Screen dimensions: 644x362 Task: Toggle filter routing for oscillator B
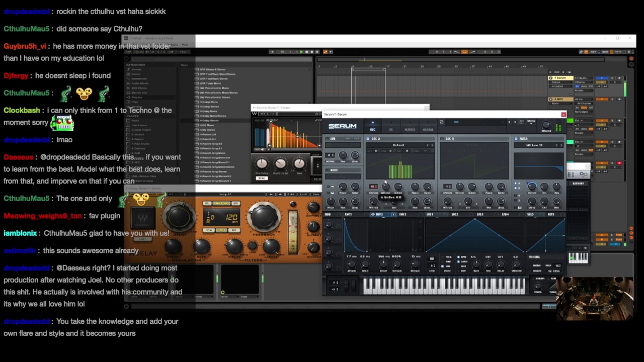pyautogui.click(x=517, y=188)
